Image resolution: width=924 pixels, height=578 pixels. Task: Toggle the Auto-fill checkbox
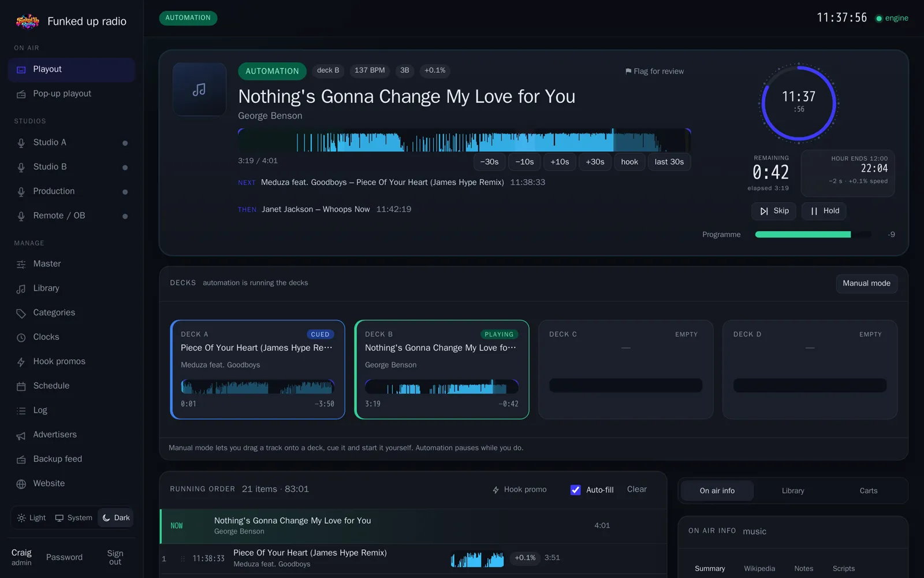(x=576, y=490)
